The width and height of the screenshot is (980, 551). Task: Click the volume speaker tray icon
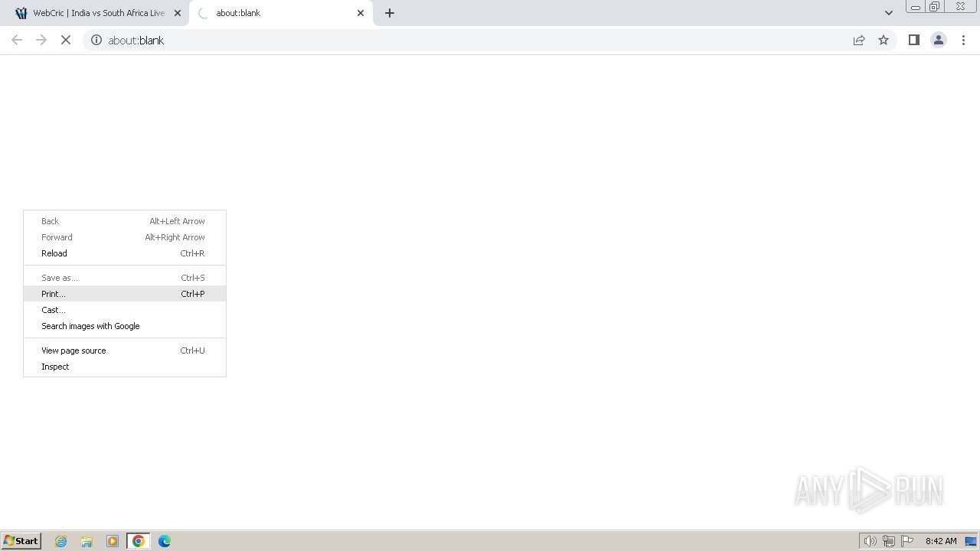click(x=870, y=541)
